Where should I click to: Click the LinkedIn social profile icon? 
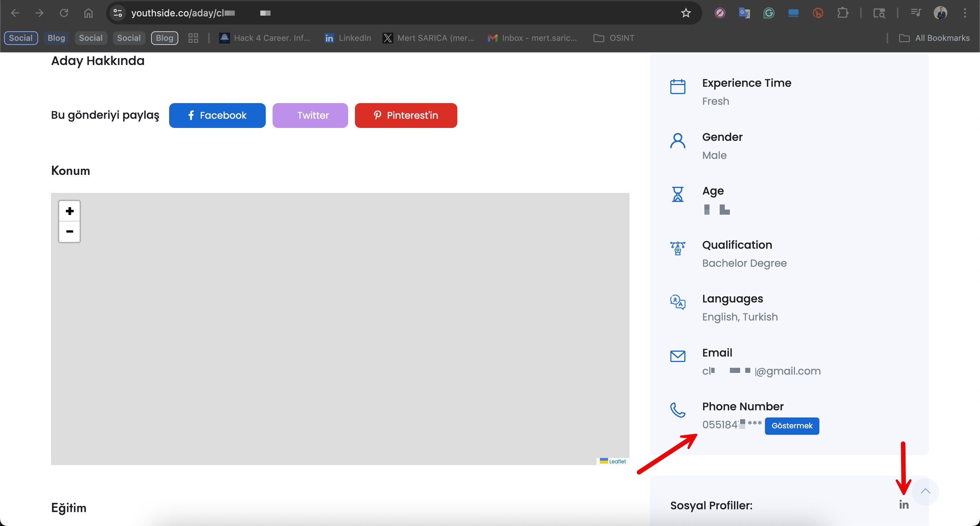pos(903,505)
